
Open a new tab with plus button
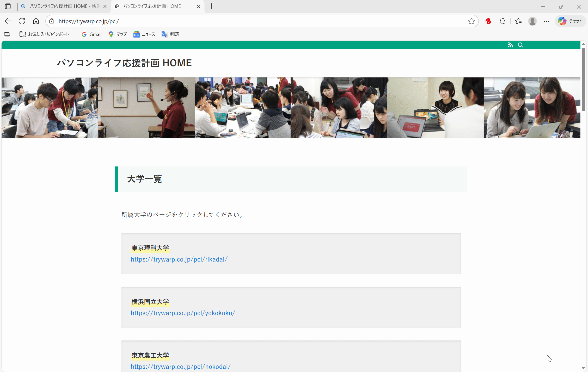211,6
